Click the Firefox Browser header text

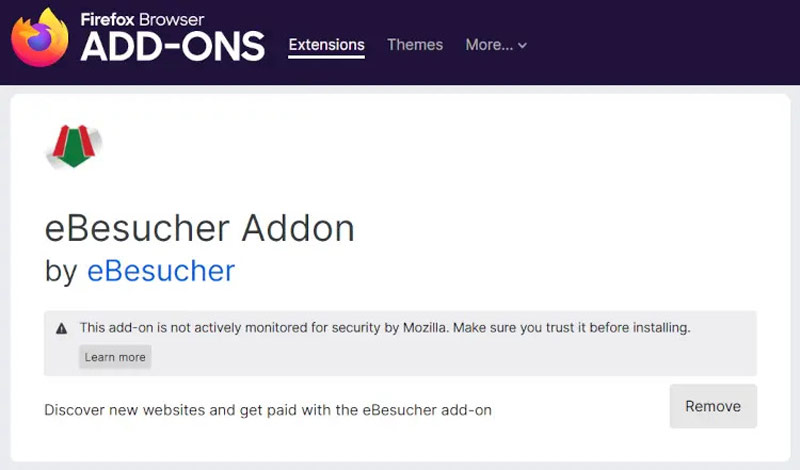tap(142, 19)
